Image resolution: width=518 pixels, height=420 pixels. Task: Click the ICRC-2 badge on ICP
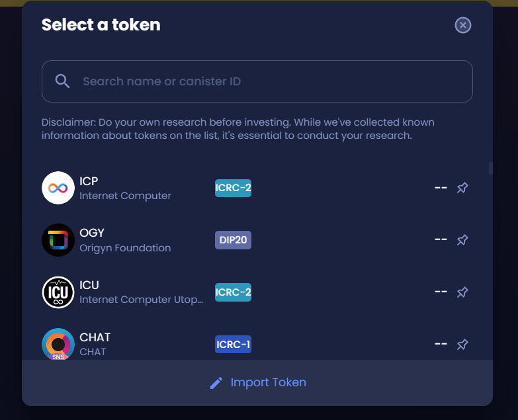click(x=234, y=188)
